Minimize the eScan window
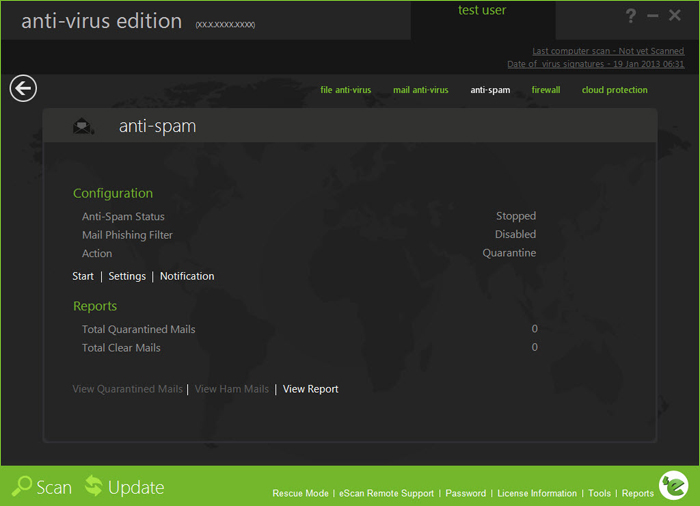The height and width of the screenshot is (506, 700). tap(652, 16)
